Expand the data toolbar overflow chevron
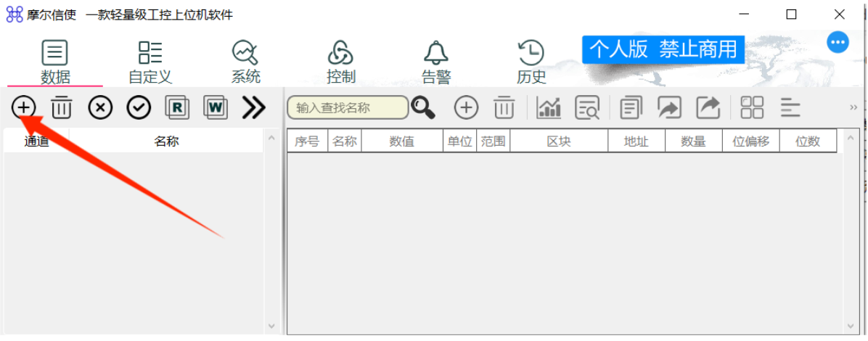The image size is (868, 341). (853, 108)
